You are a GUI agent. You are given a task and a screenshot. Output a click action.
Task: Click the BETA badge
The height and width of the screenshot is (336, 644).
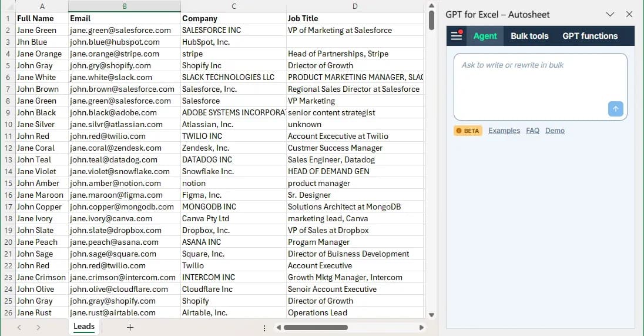(x=468, y=131)
